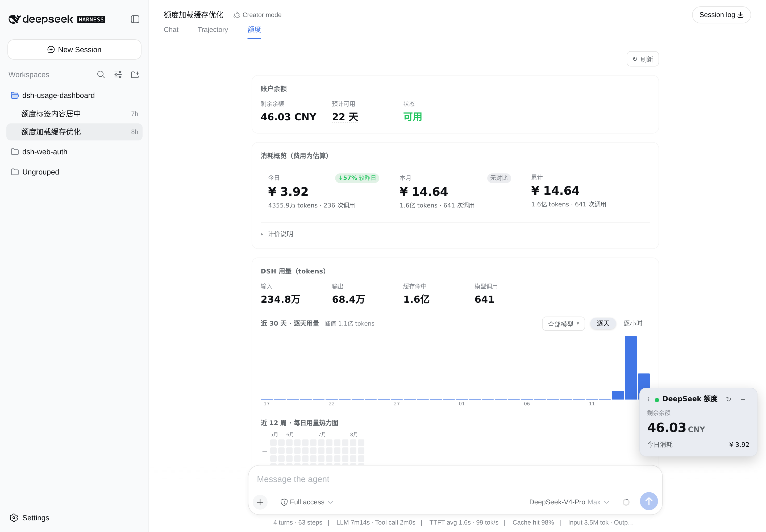The width and height of the screenshot is (766, 532).
Task: Click 模型调用 value 641
Action: (x=484, y=299)
